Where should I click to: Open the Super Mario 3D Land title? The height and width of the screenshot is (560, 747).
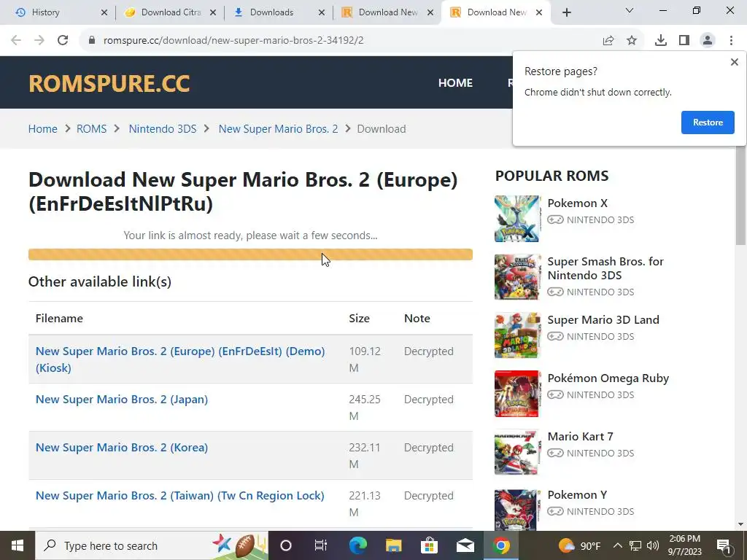pyautogui.click(x=603, y=320)
